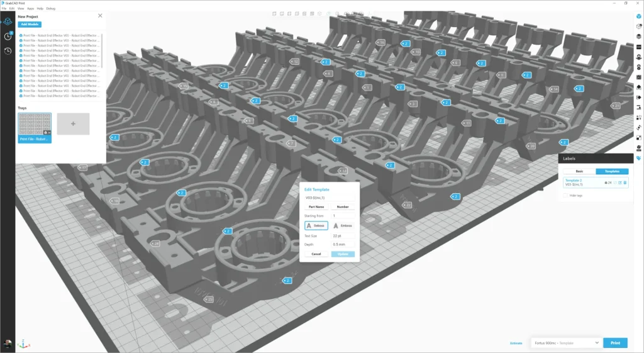Click the XYZ axis gizmo

pos(23,344)
